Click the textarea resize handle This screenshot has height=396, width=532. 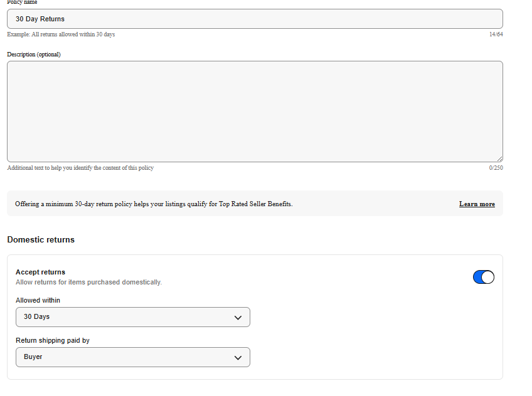(x=500, y=159)
